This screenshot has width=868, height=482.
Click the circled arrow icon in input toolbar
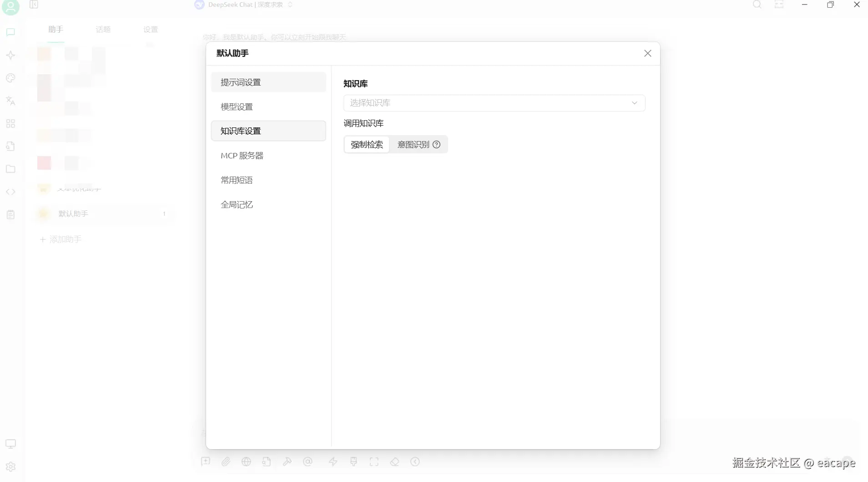[415, 462]
